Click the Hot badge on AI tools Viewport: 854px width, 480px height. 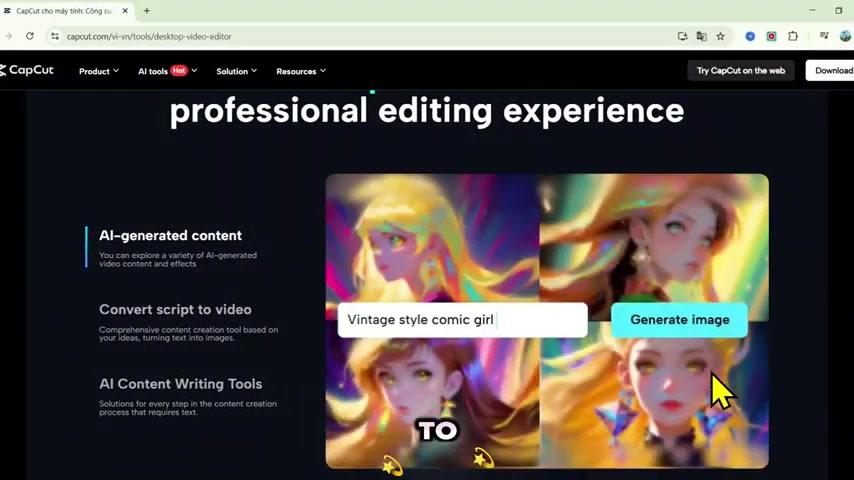coord(179,70)
